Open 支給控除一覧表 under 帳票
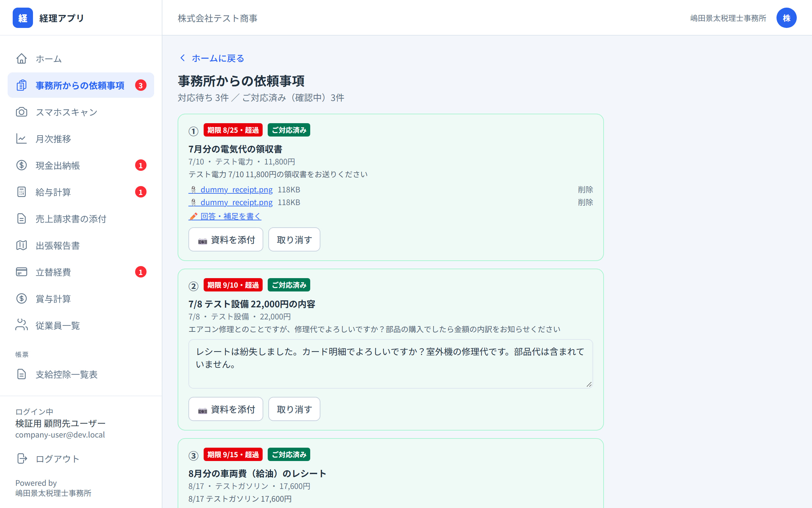 click(81, 374)
